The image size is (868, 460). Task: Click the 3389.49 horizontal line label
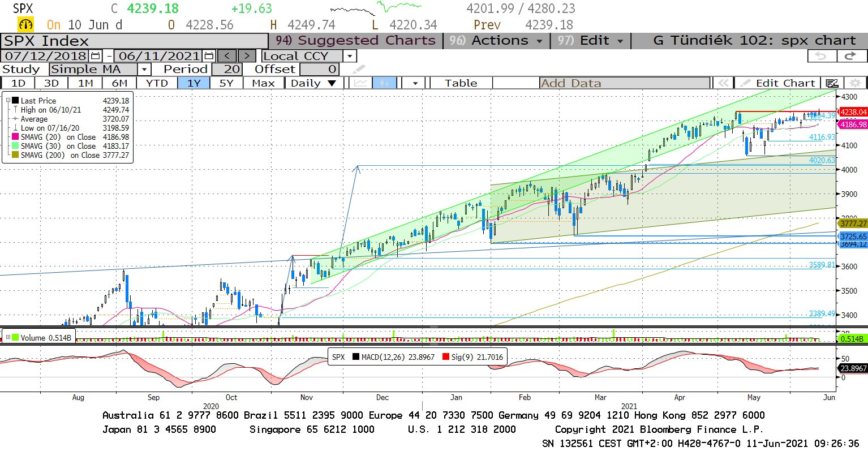pos(822,313)
